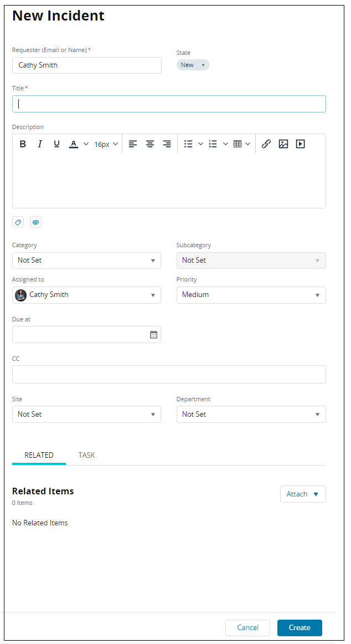Screen dimensions: 351x644
Task: Click the tag icon below description
Action: pyautogui.click(x=18, y=222)
